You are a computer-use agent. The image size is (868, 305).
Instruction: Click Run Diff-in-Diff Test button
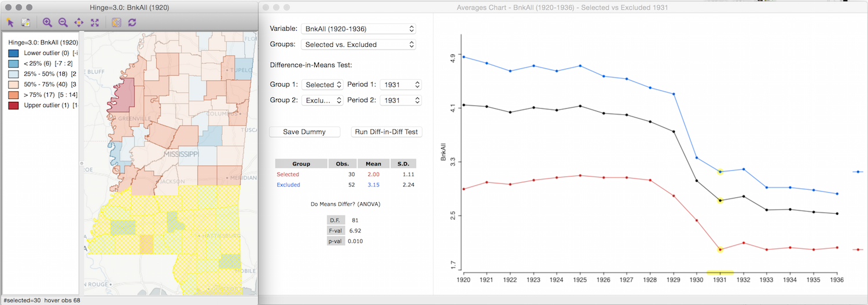(x=387, y=132)
